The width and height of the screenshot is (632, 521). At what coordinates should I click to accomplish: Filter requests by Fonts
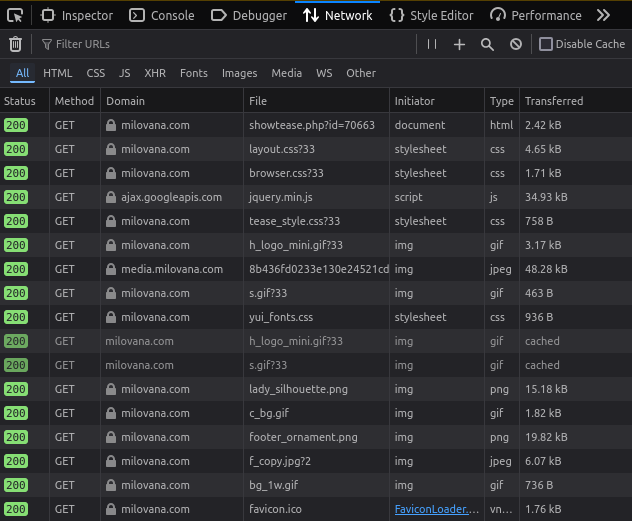click(194, 73)
